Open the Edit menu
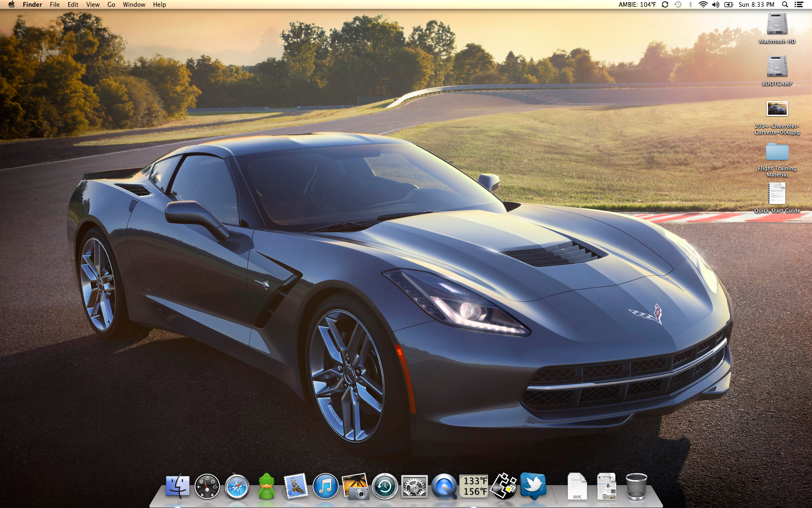The height and width of the screenshot is (508, 812). click(73, 5)
